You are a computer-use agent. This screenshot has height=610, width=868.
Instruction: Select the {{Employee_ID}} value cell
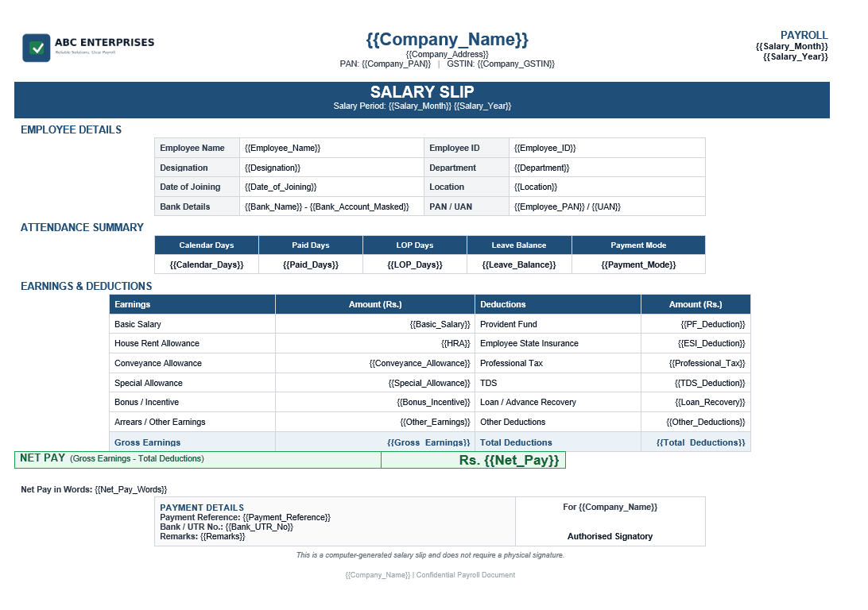pyautogui.click(x=607, y=148)
